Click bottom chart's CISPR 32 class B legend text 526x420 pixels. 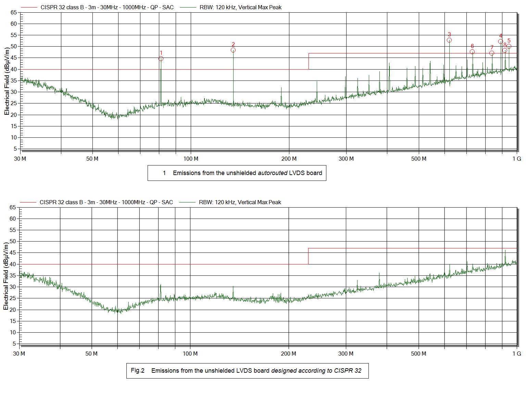[106, 202]
